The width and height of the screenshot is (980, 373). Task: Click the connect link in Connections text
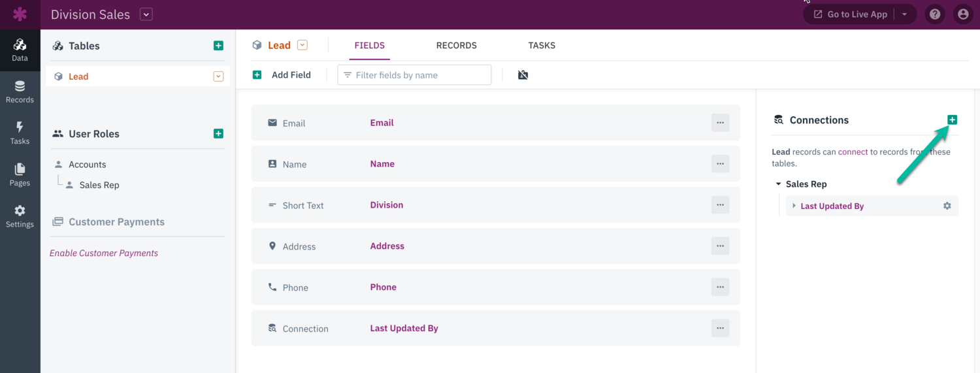tap(853, 152)
